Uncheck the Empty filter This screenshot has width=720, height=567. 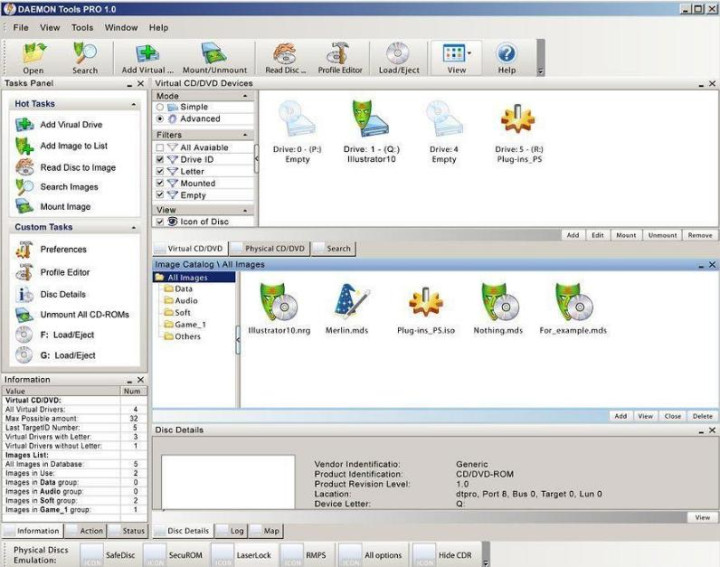point(160,195)
